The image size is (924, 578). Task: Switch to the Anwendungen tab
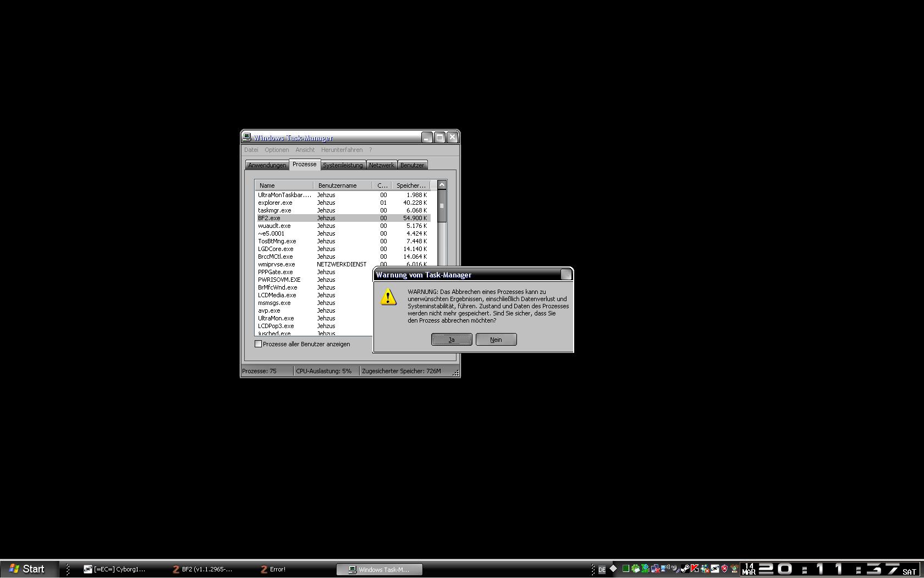(267, 165)
